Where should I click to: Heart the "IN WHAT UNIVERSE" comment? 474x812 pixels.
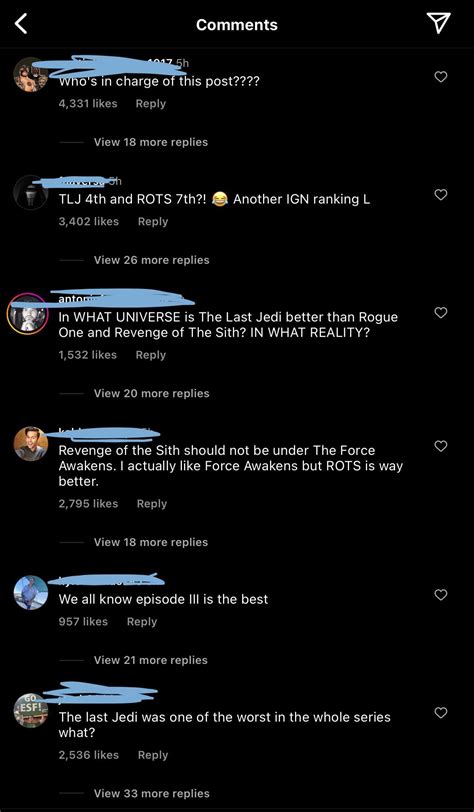tap(440, 313)
